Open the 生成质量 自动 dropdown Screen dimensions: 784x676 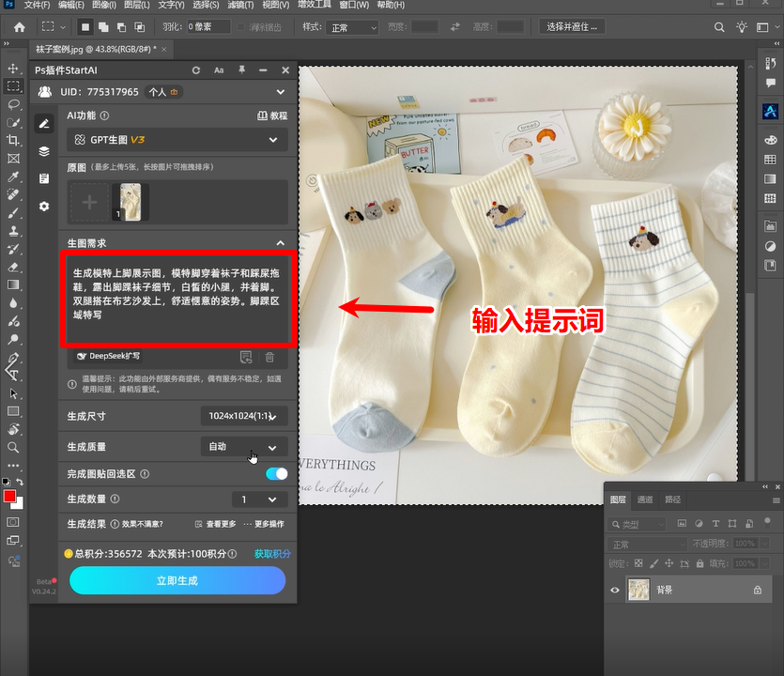point(244,447)
